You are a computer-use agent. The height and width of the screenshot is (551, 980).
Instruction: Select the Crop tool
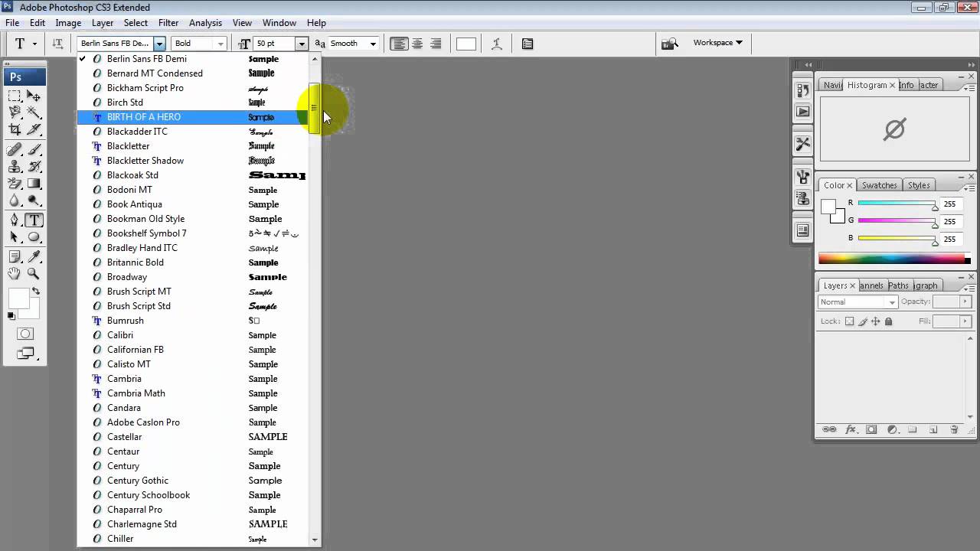click(x=15, y=130)
